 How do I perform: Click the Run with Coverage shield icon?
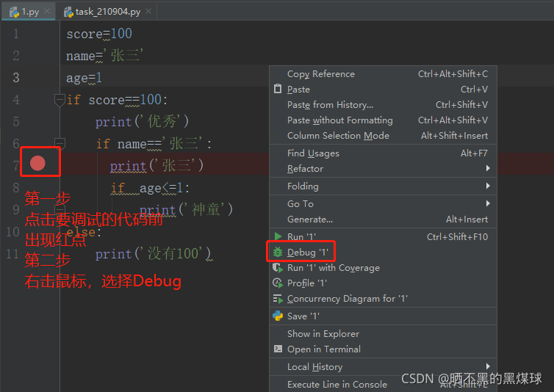[x=278, y=268]
